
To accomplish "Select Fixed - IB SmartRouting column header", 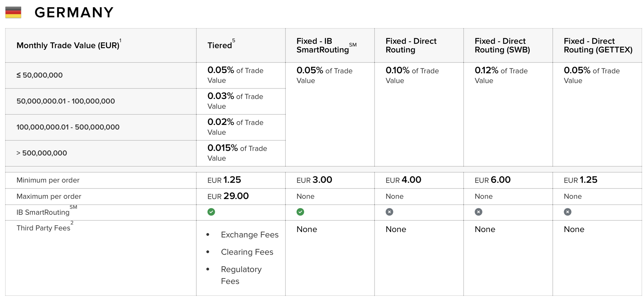I will [x=322, y=45].
